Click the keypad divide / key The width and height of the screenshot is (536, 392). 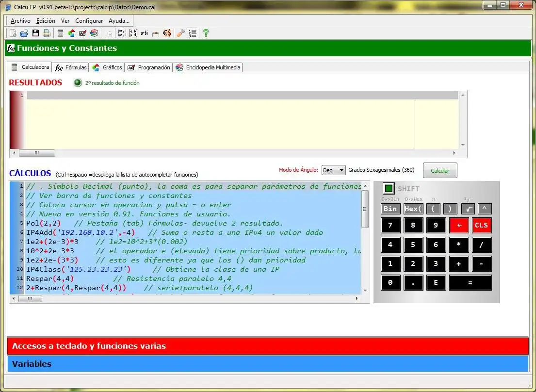481,245
